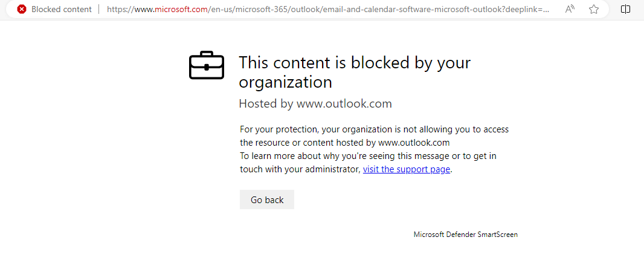Click www.outlook.com inside the protection paragraph
The image size is (644, 269).
tap(414, 143)
